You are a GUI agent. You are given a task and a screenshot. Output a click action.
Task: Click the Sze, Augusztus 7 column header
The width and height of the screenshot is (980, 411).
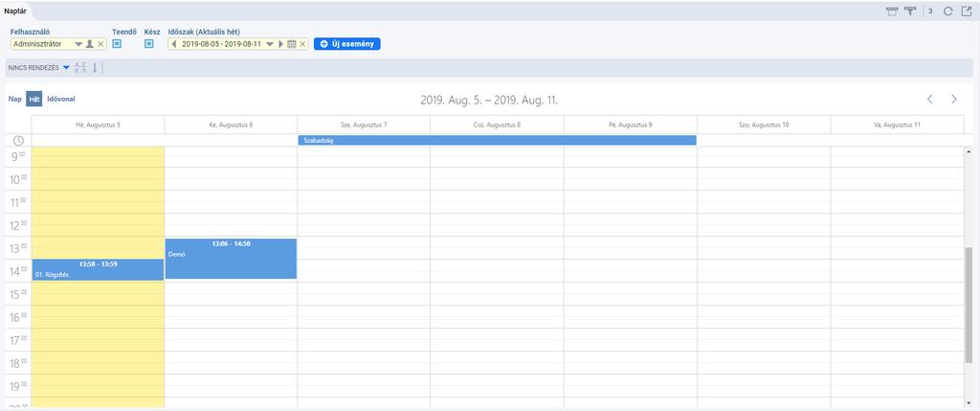[x=364, y=125]
